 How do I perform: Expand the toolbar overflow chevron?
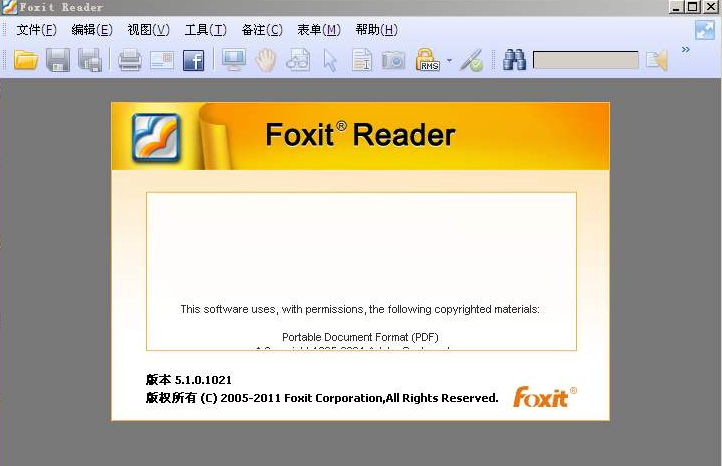tap(686, 49)
